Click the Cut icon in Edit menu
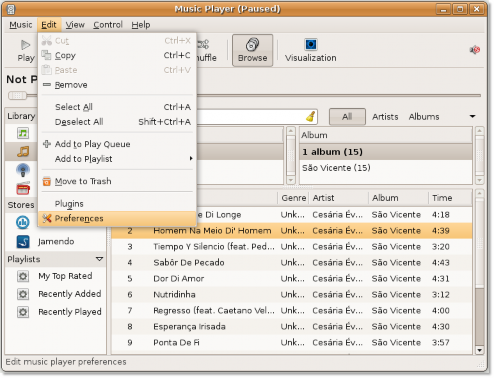Image resolution: width=494 pixels, height=378 pixels. (x=47, y=41)
